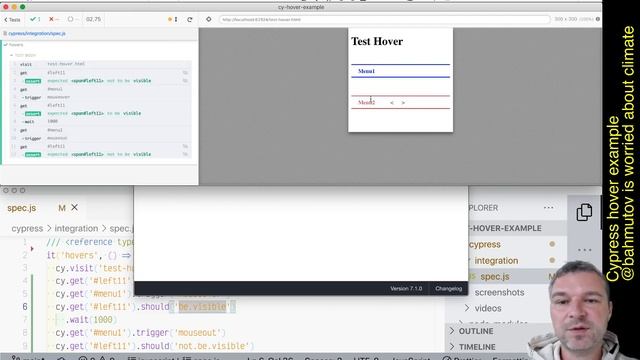Collapse the cypress folder in Explorer
The height and width of the screenshot is (360, 640).
[485, 244]
